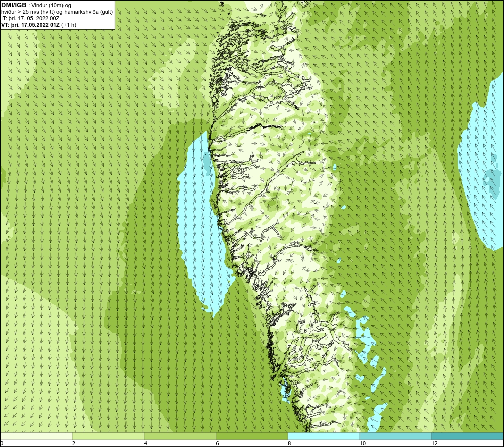Click the '4' label on the color scale

[x=146, y=443]
